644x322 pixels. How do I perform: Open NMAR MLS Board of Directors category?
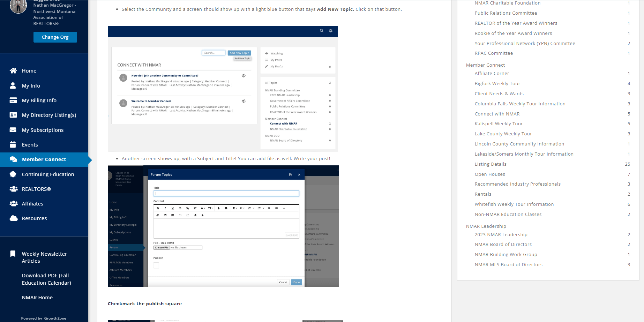pos(509,264)
